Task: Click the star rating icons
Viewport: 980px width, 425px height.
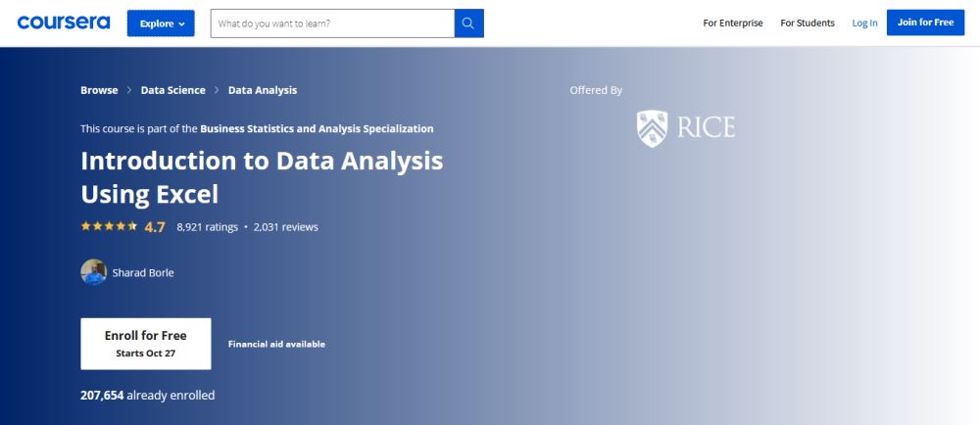Action: click(x=109, y=226)
